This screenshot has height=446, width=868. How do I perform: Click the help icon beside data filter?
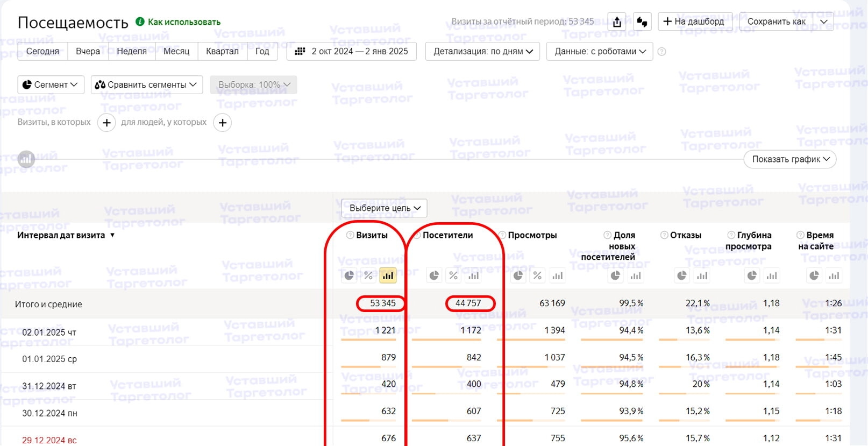(662, 52)
